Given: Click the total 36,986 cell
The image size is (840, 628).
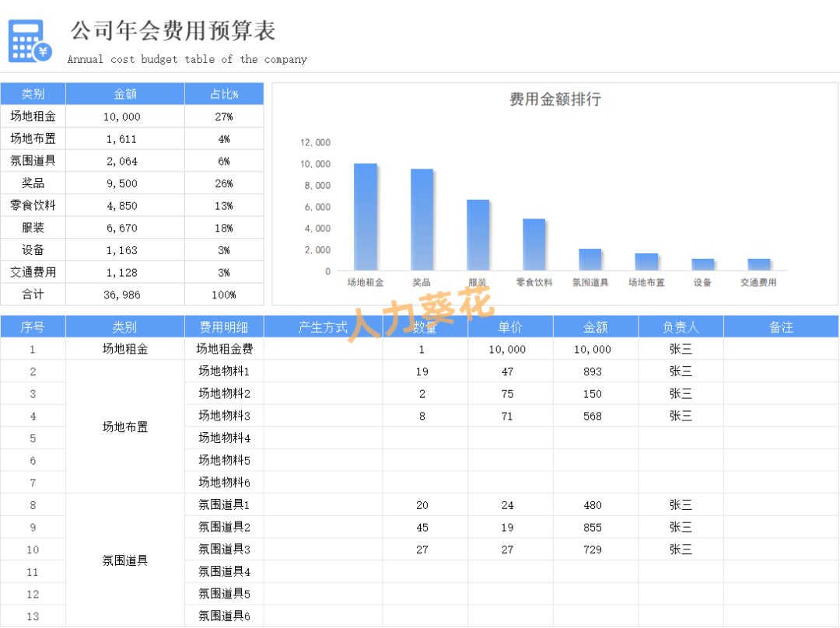Looking at the screenshot, I should [124, 295].
